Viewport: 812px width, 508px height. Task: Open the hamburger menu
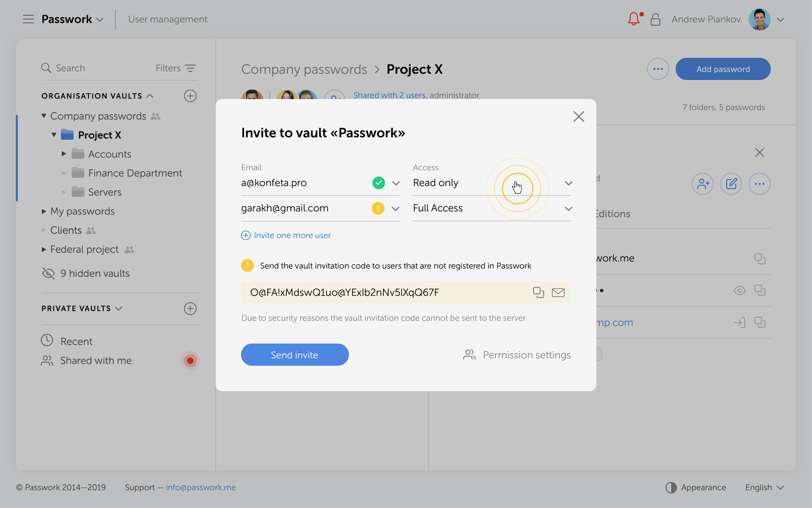28,19
